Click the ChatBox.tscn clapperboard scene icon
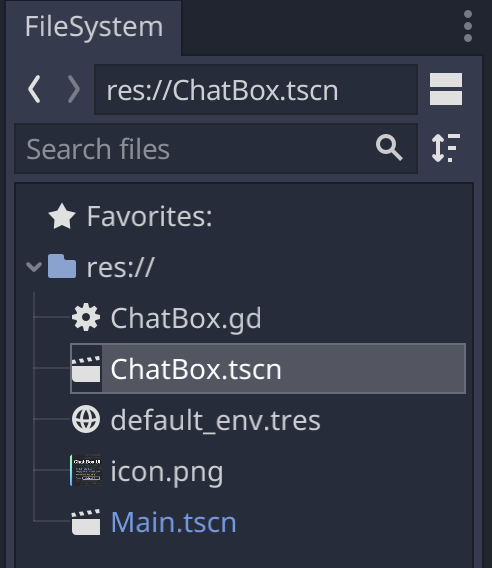The height and width of the screenshot is (568, 492). [x=86, y=369]
